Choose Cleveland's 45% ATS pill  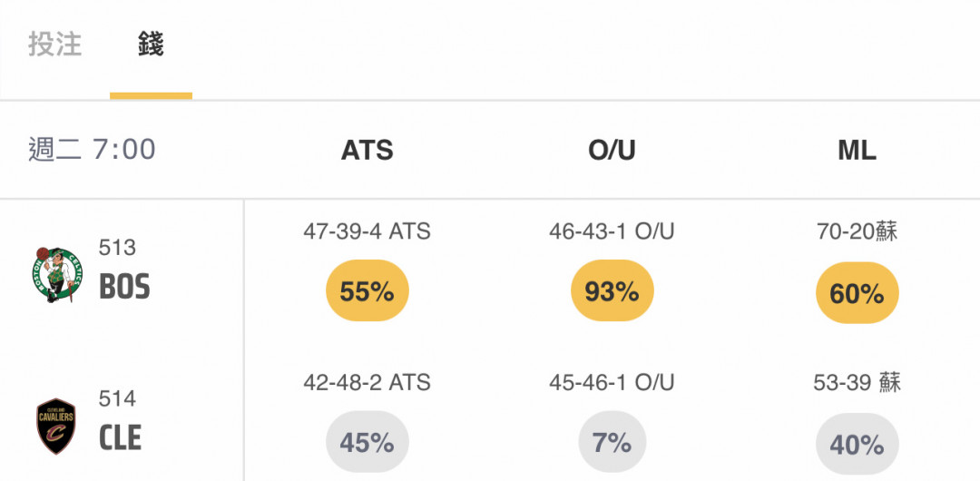click(367, 442)
